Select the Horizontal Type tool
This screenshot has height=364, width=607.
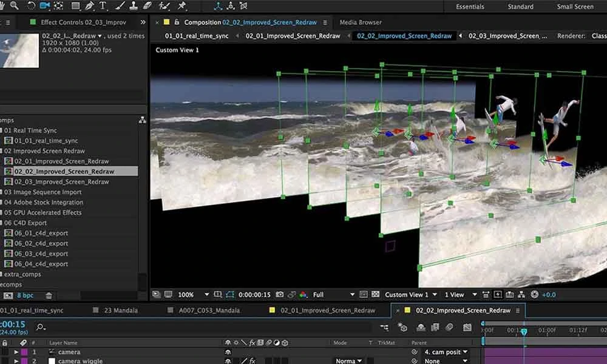pos(102,6)
